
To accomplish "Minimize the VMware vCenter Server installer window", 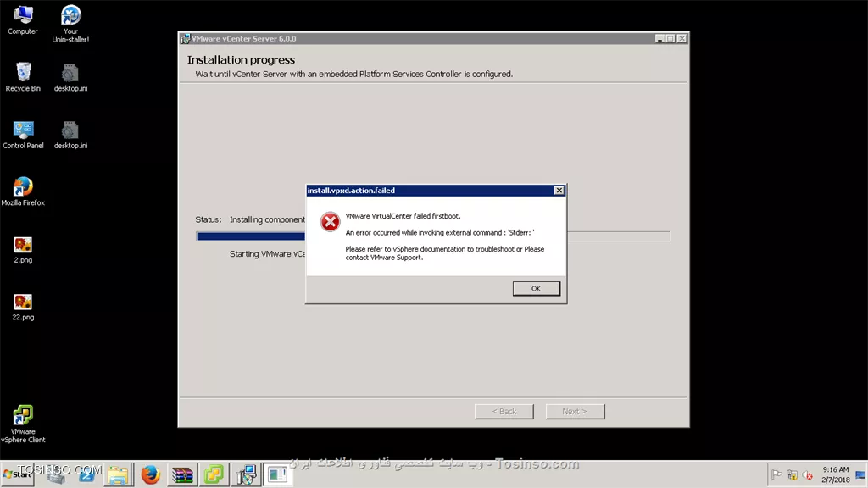I will (659, 39).
